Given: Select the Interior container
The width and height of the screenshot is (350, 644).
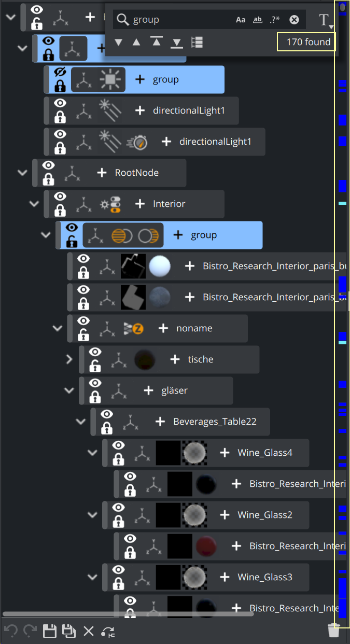Looking at the screenshot, I should (169, 204).
